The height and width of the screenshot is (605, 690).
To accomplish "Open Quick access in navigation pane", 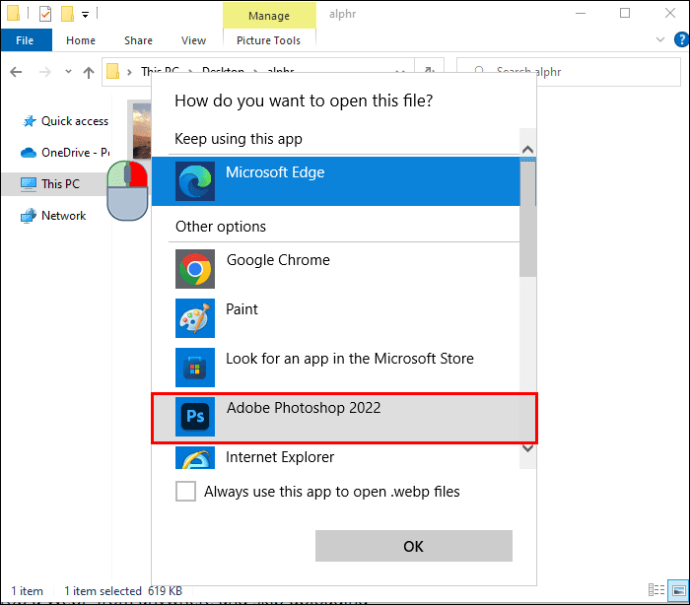I will click(x=66, y=121).
